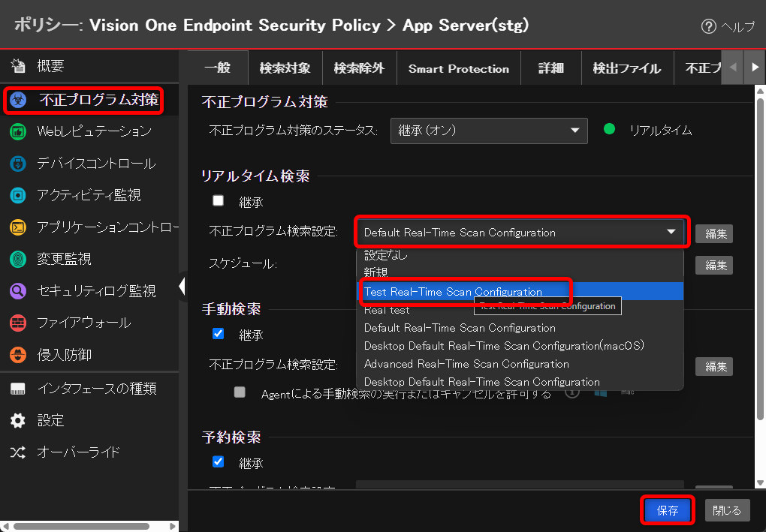Open 不正プログラム対策のステータス dropdown
The image size is (766, 532).
coord(489,131)
